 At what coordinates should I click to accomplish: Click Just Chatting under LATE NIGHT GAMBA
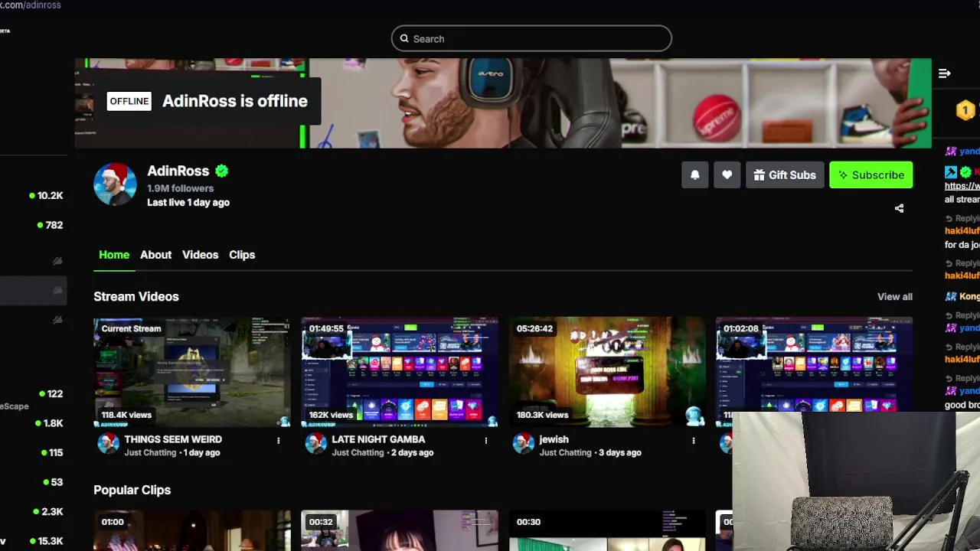click(x=358, y=453)
